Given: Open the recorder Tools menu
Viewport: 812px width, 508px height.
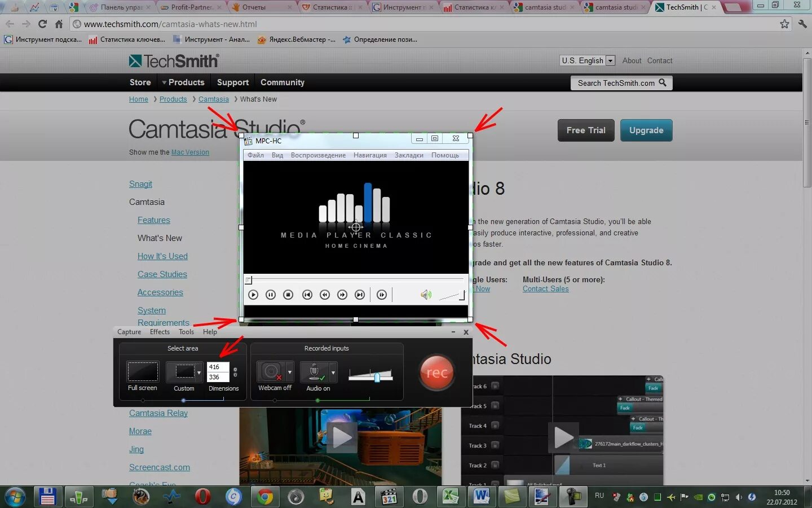Looking at the screenshot, I should pos(187,332).
